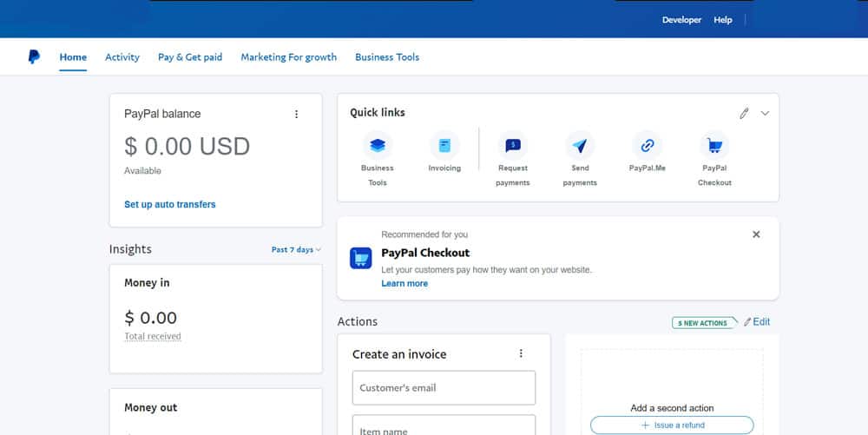Collapse the Quick links panel chevron
868x435 pixels.
pos(765,113)
